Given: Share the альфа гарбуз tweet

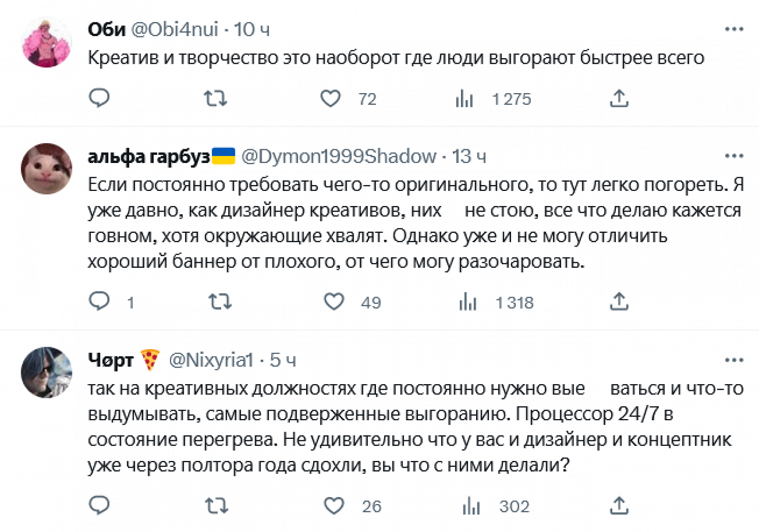Looking at the screenshot, I should click(x=619, y=302).
